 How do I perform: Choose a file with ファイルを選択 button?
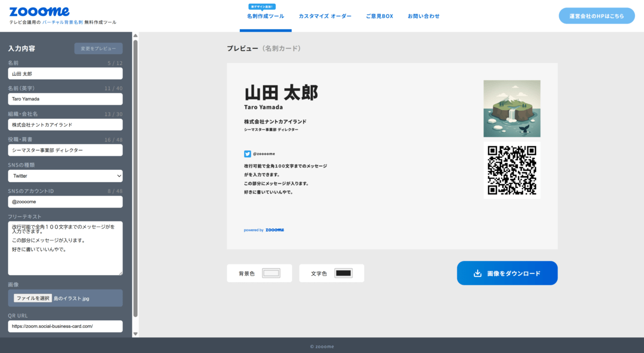point(33,298)
